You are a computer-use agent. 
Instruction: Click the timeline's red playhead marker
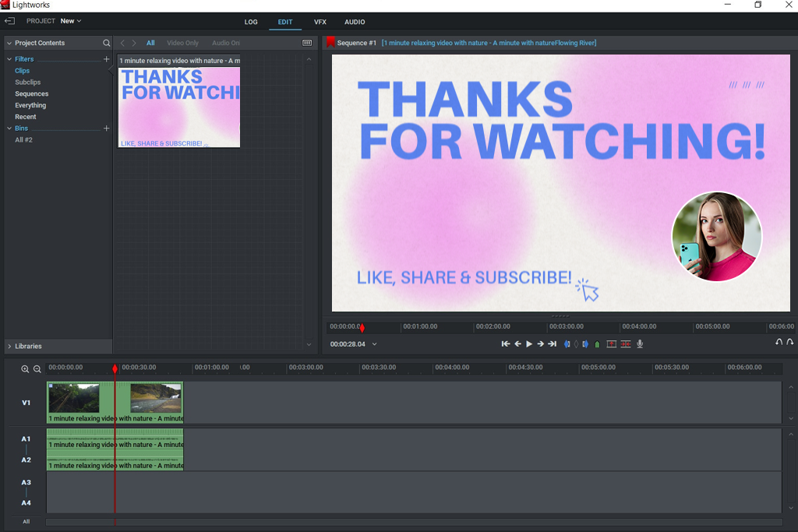pyautogui.click(x=115, y=368)
